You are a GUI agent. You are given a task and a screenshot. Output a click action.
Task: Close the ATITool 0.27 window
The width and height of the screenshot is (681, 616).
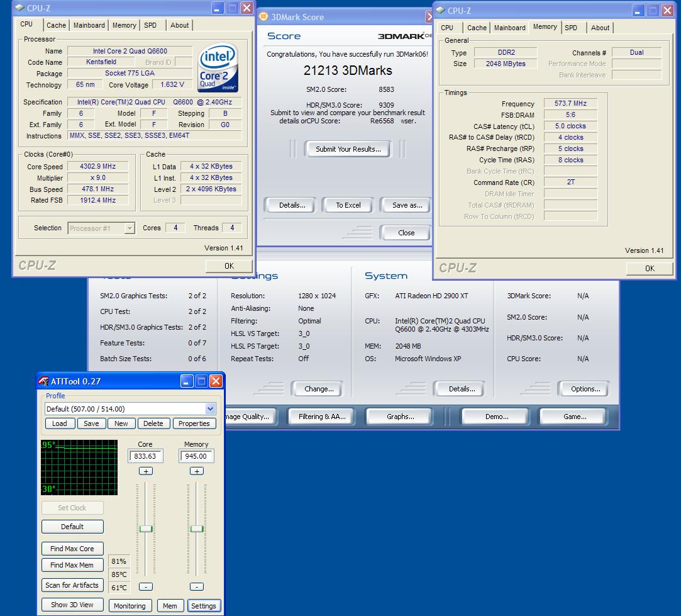[x=216, y=381]
